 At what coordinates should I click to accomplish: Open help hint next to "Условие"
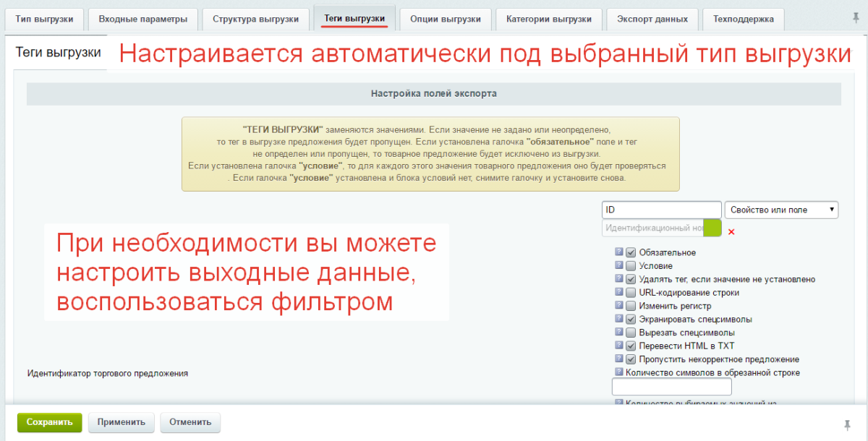tap(619, 266)
